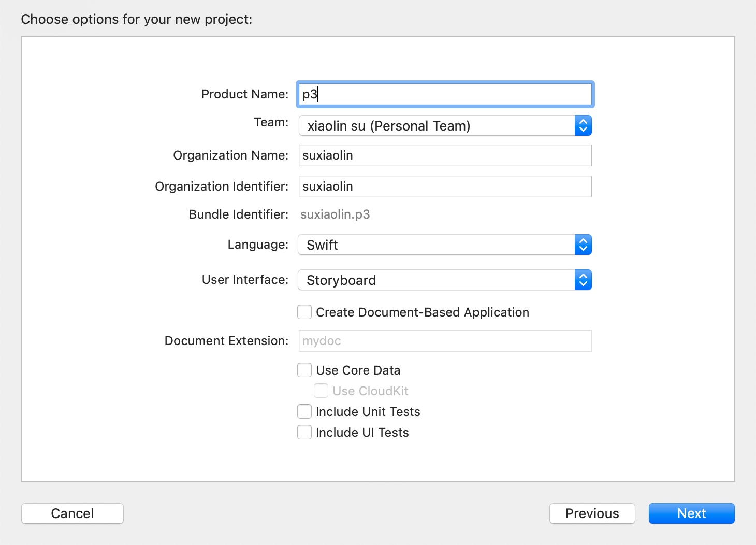
Task: Click the Product Name text field
Action: [445, 94]
